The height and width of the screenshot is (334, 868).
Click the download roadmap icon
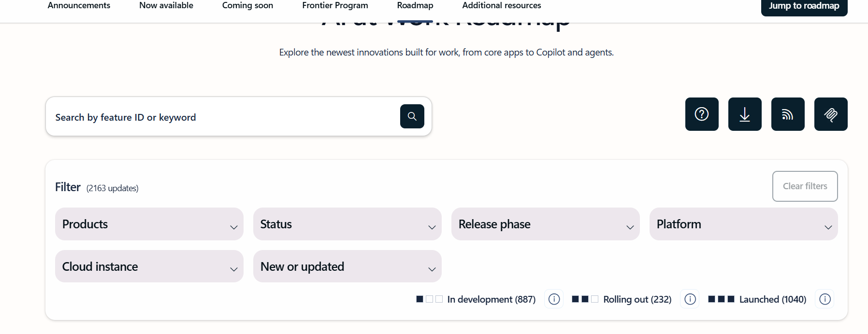tap(745, 114)
